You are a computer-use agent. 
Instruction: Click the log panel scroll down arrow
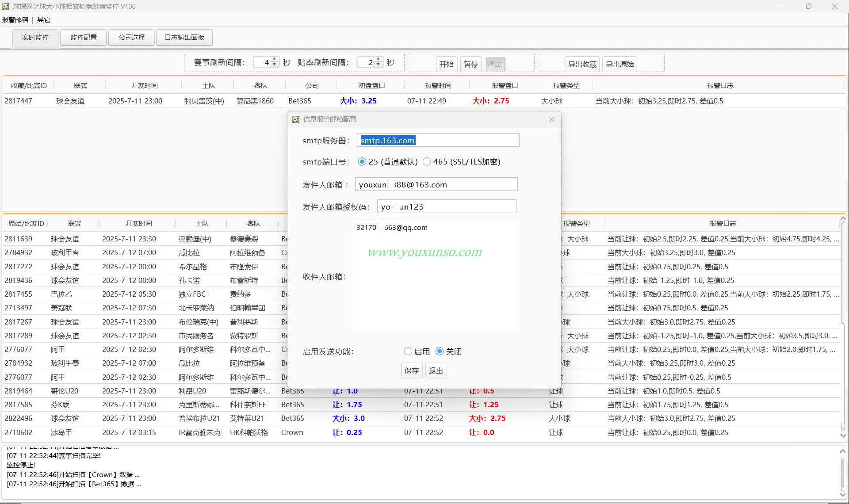click(842, 495)
